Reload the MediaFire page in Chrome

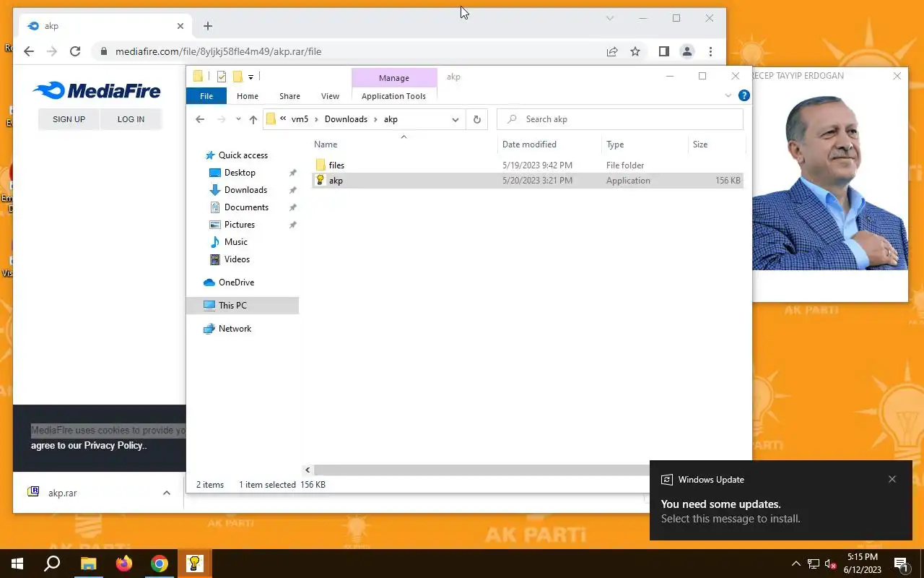point(75,51)
